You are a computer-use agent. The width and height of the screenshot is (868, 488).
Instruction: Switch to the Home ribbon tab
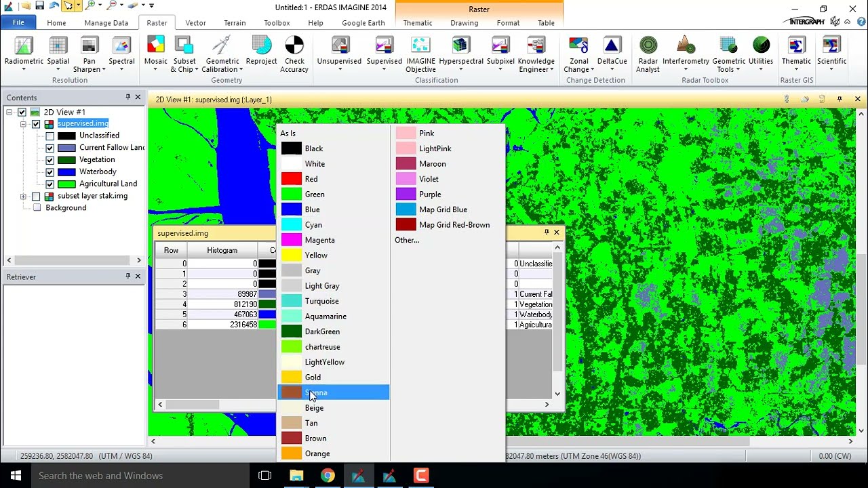(56, 23)
